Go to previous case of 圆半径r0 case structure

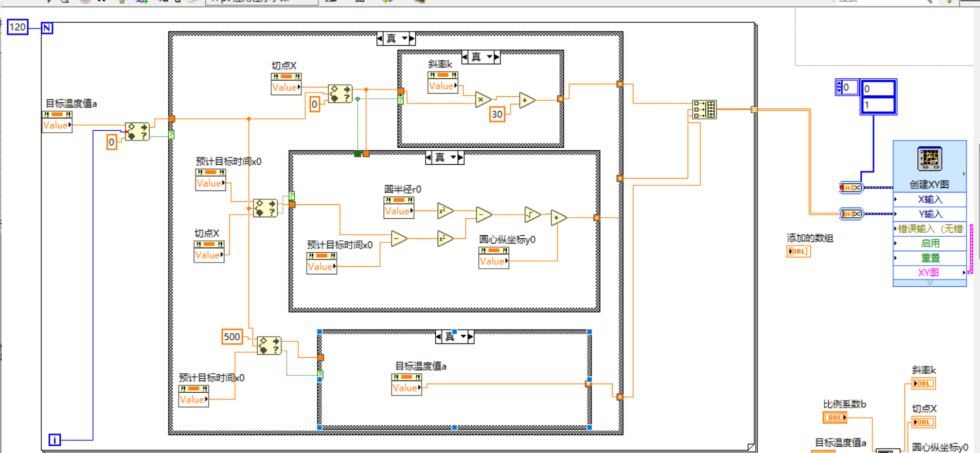click(x=429, y=158)
